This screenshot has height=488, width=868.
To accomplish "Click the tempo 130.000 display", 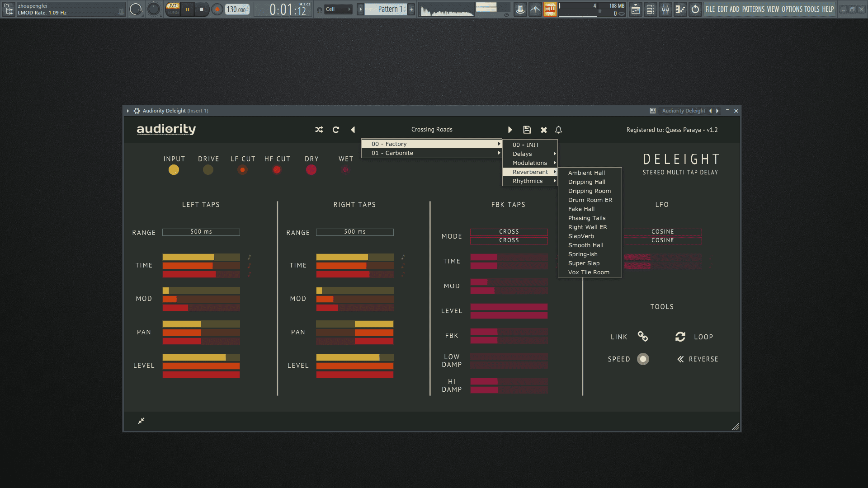I will pyautogui.click(x=237, y=9).
